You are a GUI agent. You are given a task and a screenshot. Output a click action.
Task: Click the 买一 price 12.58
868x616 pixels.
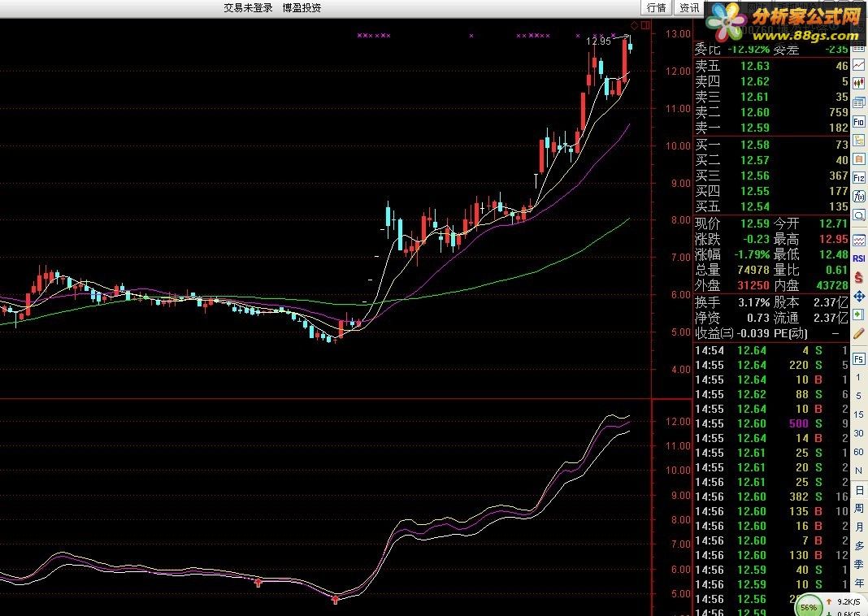pos(754,145)
